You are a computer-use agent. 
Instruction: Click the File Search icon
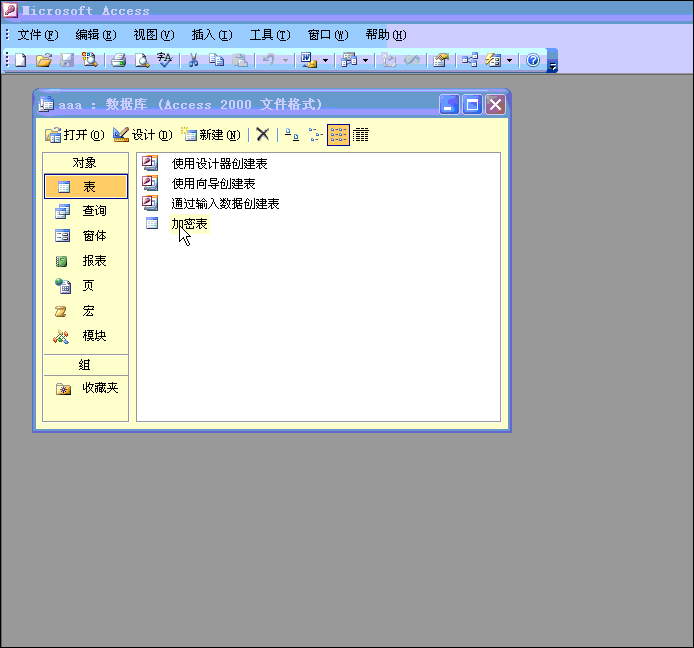tap(89, 60)
